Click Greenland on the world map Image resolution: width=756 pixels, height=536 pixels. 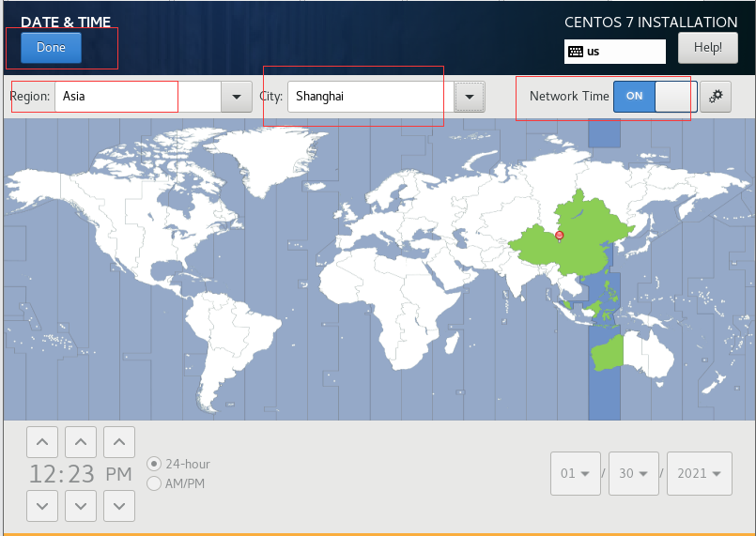[270, 155]
